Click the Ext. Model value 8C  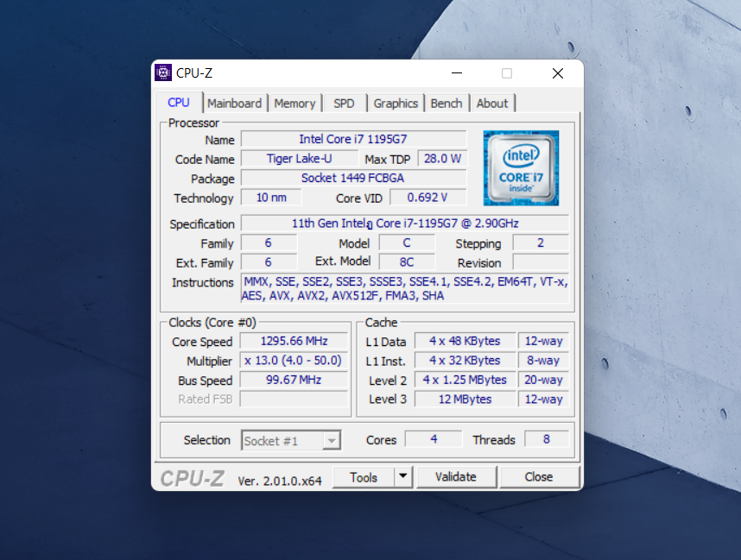407,262
